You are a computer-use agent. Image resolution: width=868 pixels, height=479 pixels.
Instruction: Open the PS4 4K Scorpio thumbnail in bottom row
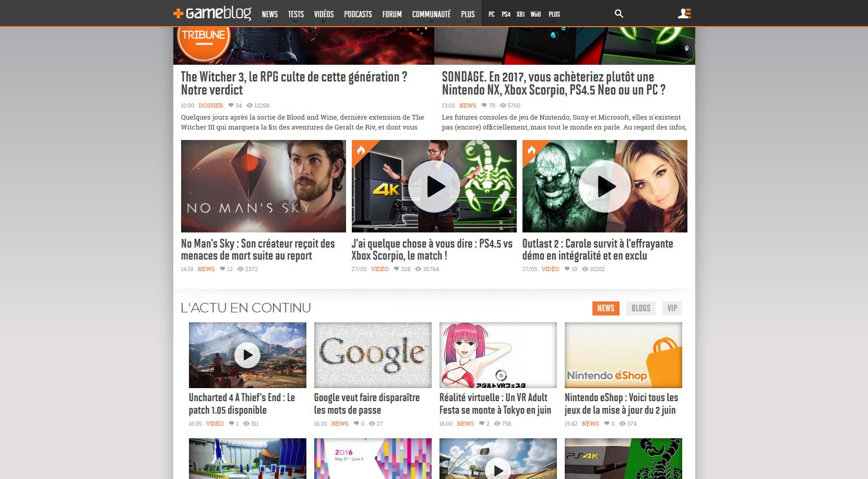tap(623, 459)
